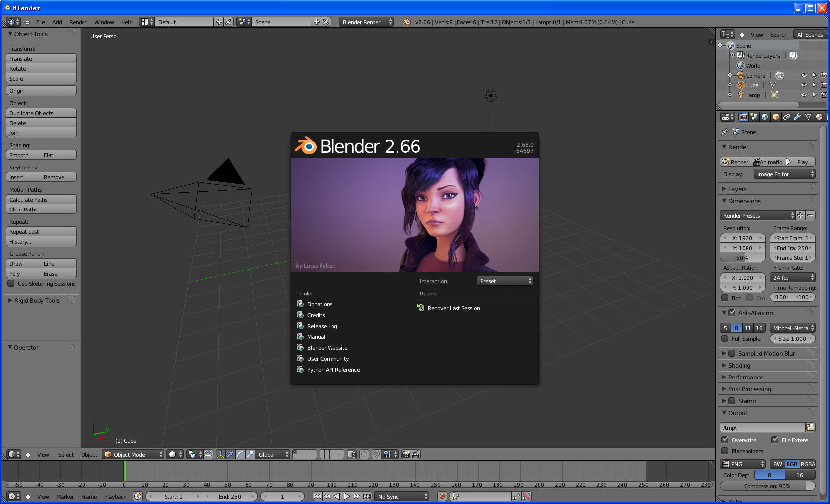830x504 pixels.
Task: Expand the Post Processing panel
Action: pyautogui.click(x=749, y=389)
